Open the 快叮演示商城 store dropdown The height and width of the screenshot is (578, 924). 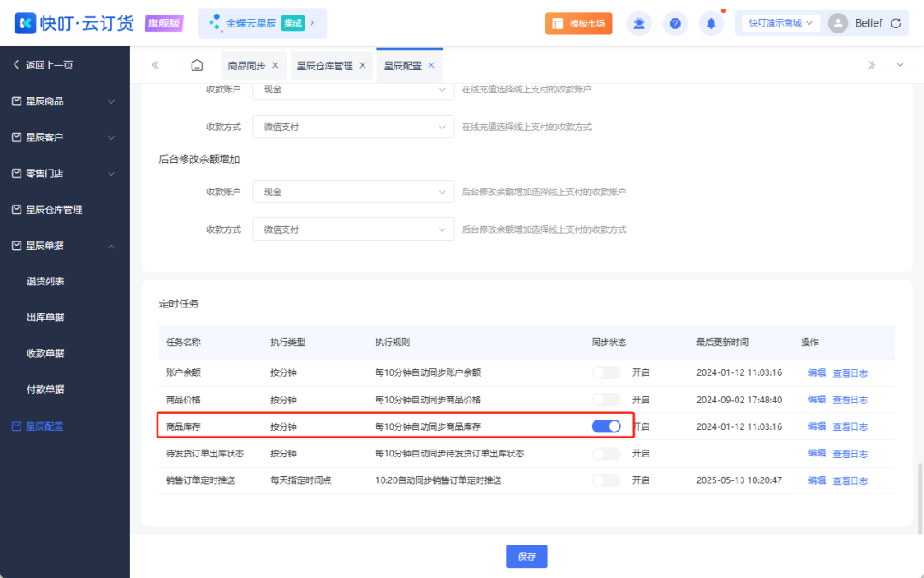pos(782,23)
